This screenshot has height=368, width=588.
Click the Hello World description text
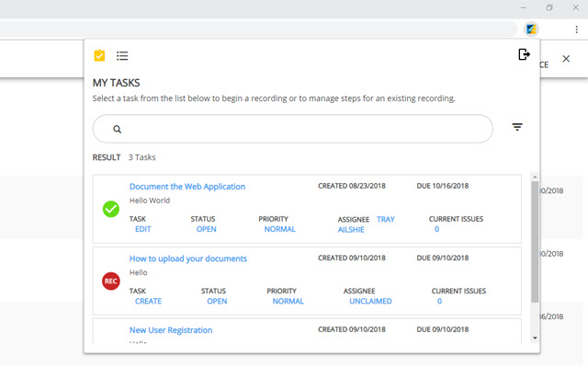pos(150,201)
